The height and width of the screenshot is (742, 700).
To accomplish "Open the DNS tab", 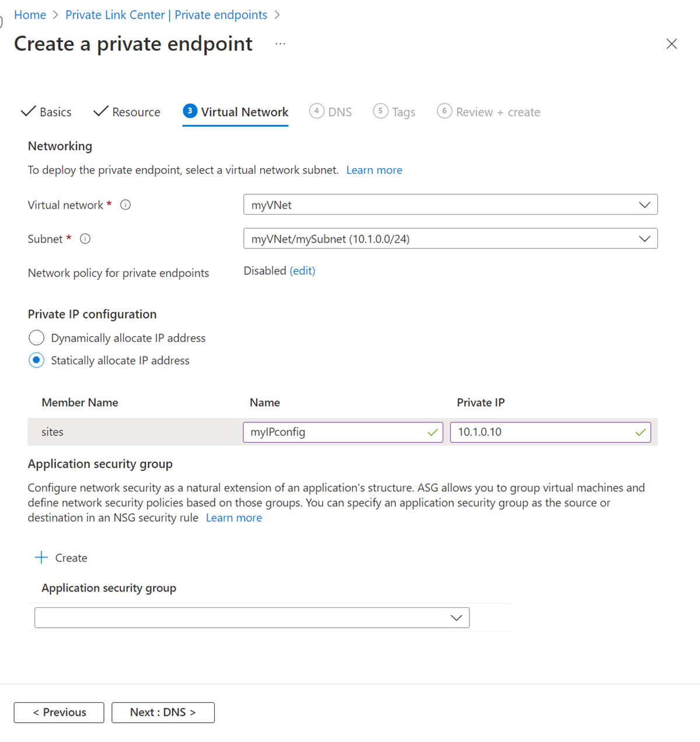I will (x=331, y=112).
